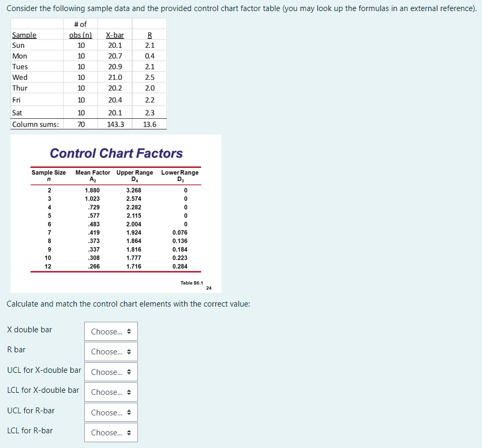Open the dropdown next to X double bar

111,331
